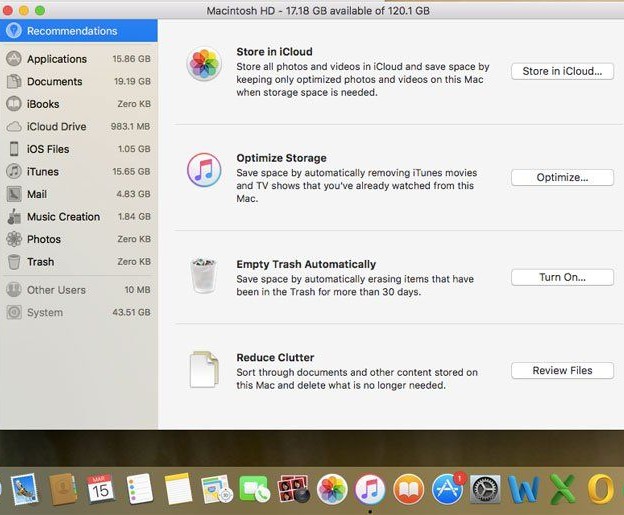Launch Photo Booth from the Dock
624x515 pixels.
point(293,489)
